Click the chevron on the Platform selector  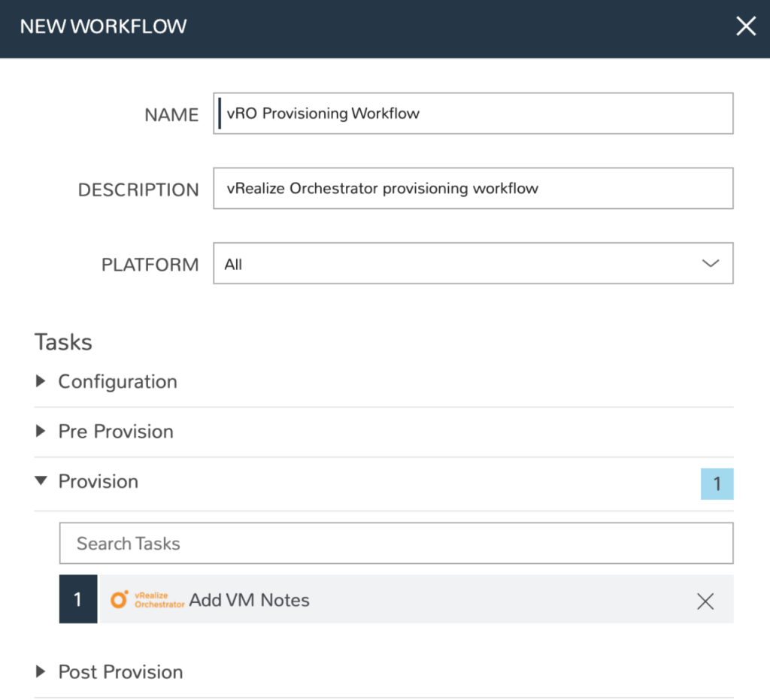pyautogui.click(x=708, y=264)
